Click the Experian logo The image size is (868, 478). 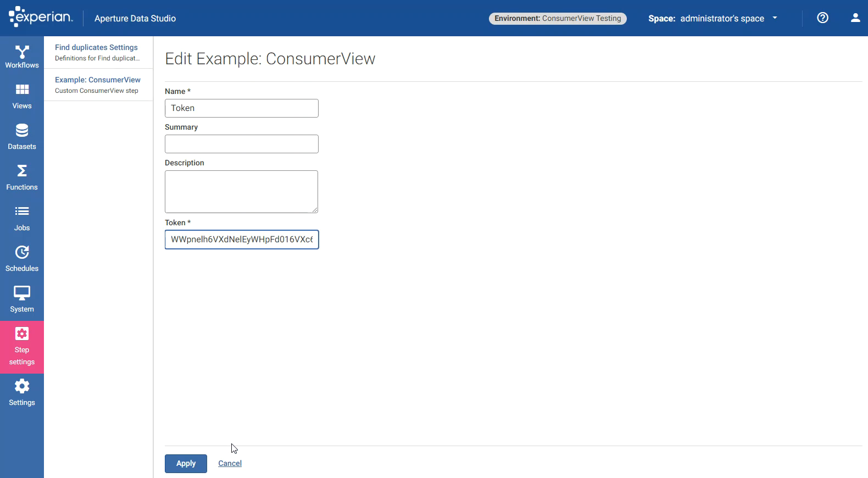(x=41, y=16)
